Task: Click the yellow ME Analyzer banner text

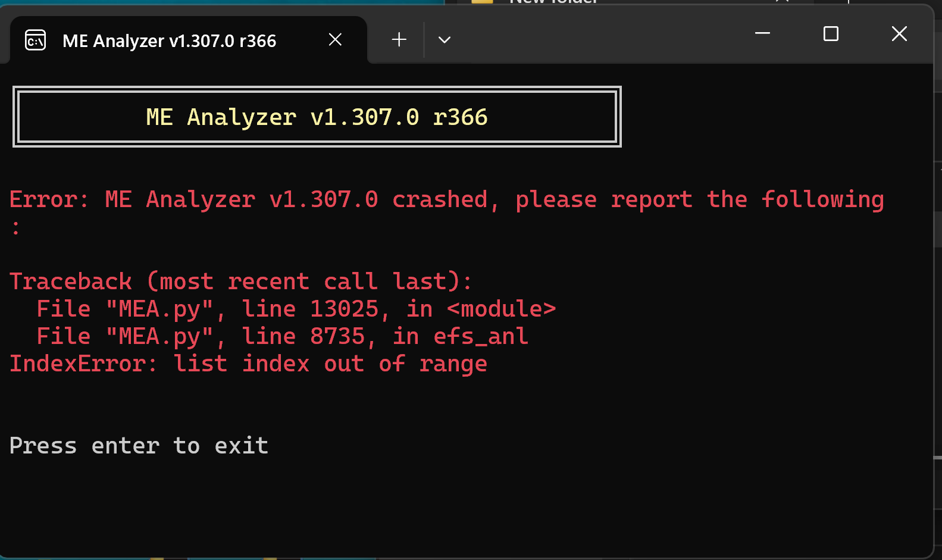Action: tap(317, 117)
